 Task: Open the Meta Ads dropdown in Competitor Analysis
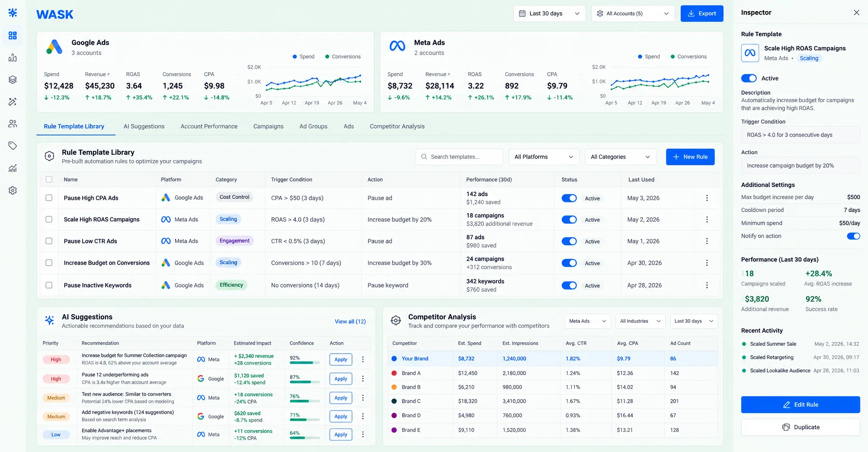(588, 321)
